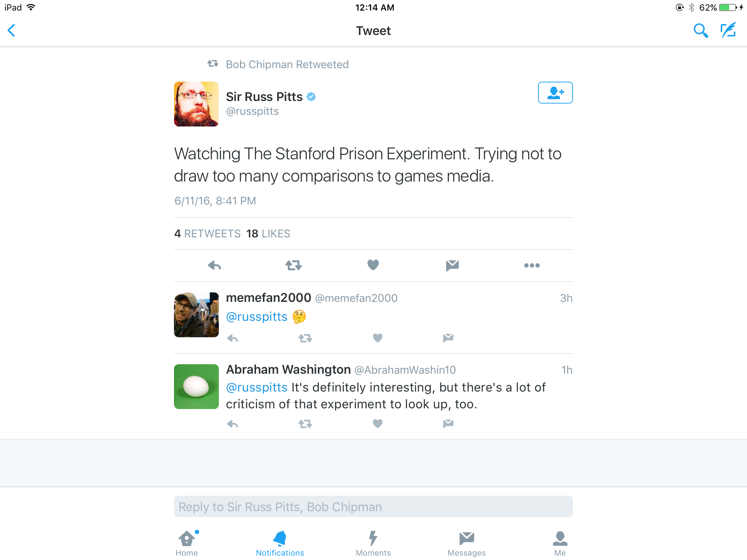The width and height of the screenshot is (747, 560).
Task: Follow Sir Russ Pitts with the add-user button
Action: tap(555, 93)
